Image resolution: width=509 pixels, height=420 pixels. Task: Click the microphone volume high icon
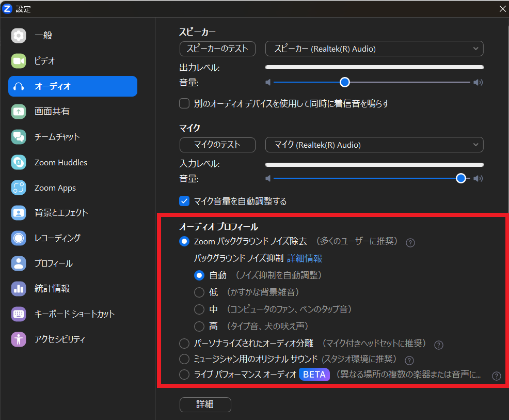(x=478, y=178)
